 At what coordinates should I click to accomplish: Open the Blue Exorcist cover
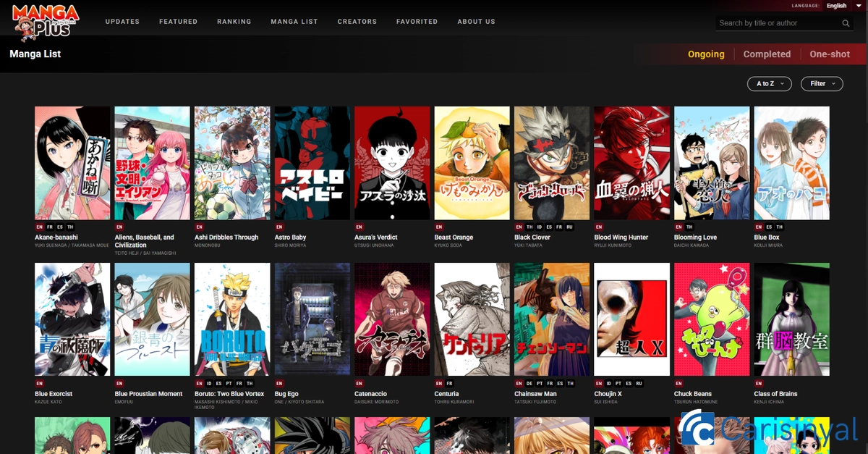(x=72, y=320)
